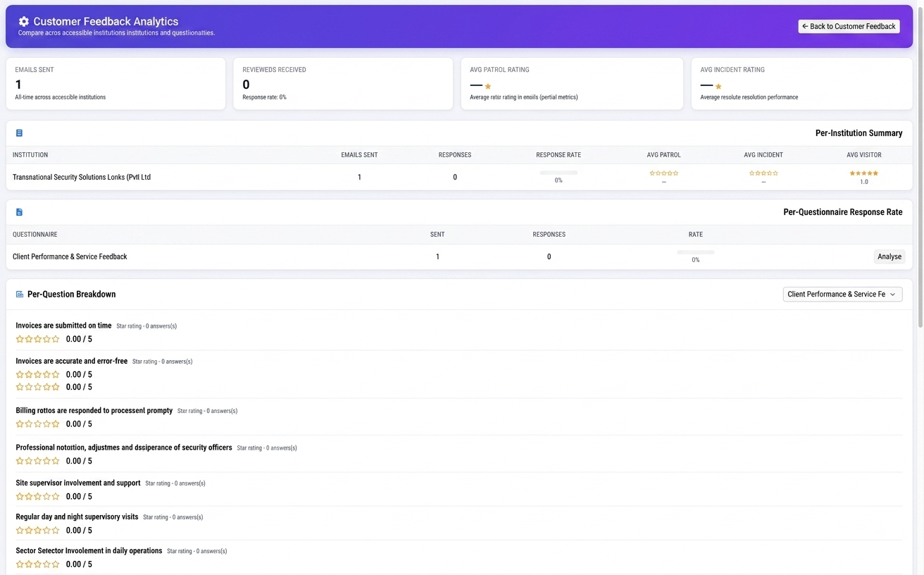Screen dimensions: 924x575
Task: Click stars under Professional notottion question
Action: [x=38, y=461]
